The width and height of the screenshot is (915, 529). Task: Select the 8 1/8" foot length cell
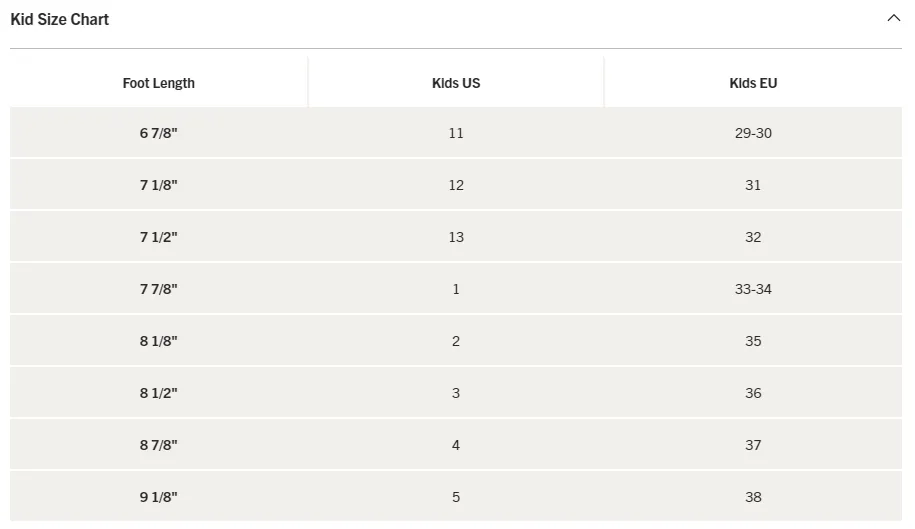[158, 341]
